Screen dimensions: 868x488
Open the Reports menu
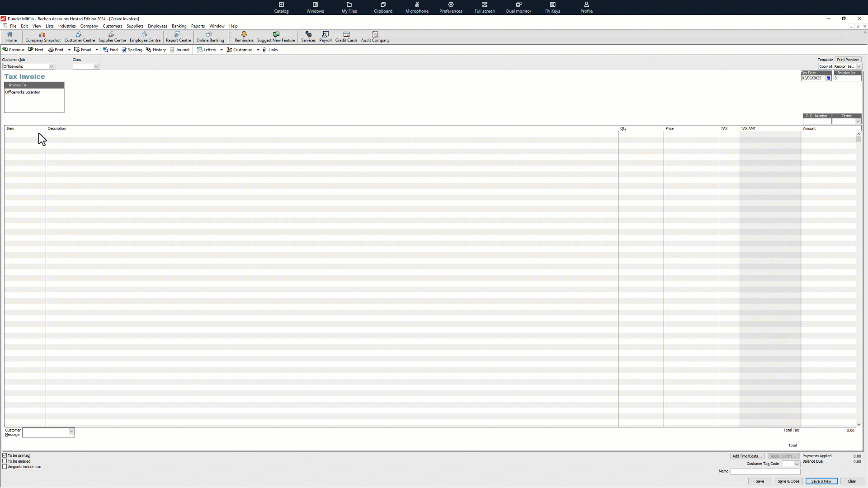(198, 26)
